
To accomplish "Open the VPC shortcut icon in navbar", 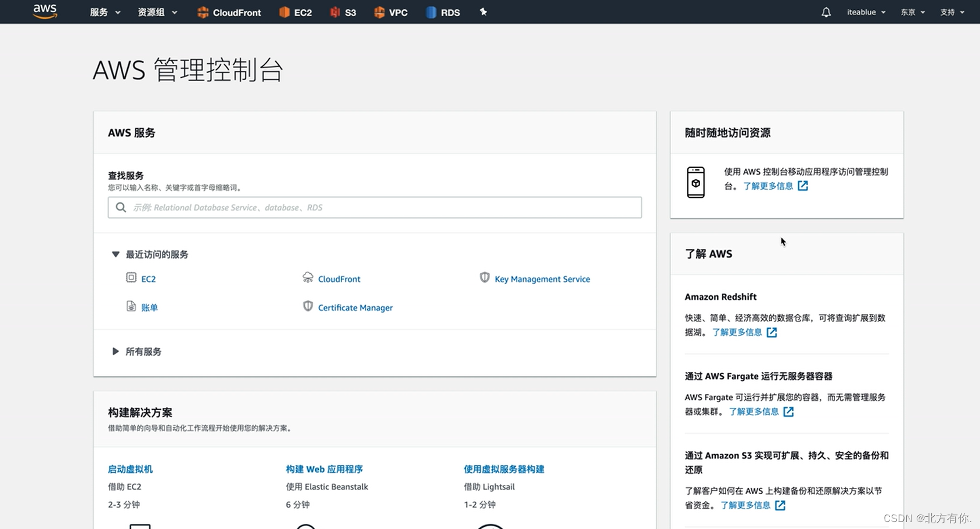I will (379, 12).
